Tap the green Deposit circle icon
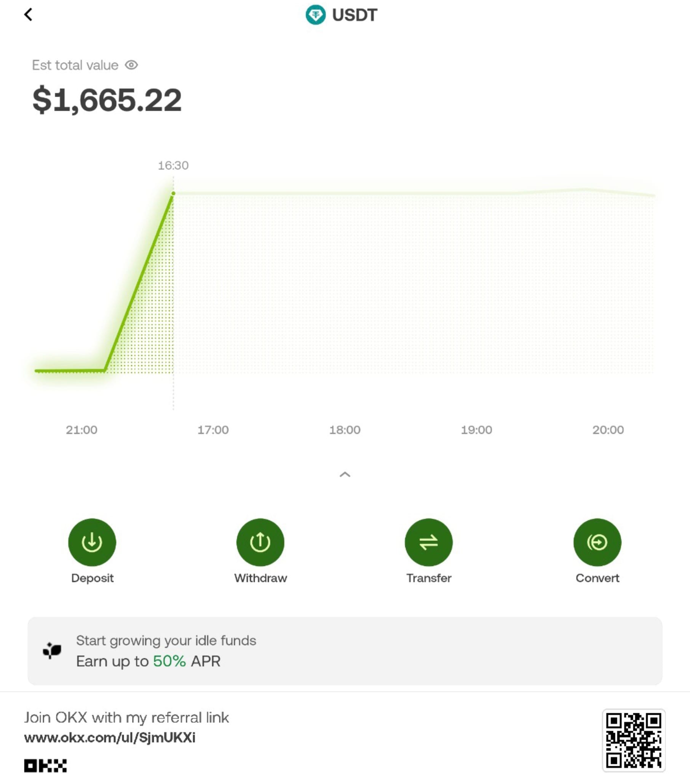The image size is (690, 784). click(x=92, y=542)
